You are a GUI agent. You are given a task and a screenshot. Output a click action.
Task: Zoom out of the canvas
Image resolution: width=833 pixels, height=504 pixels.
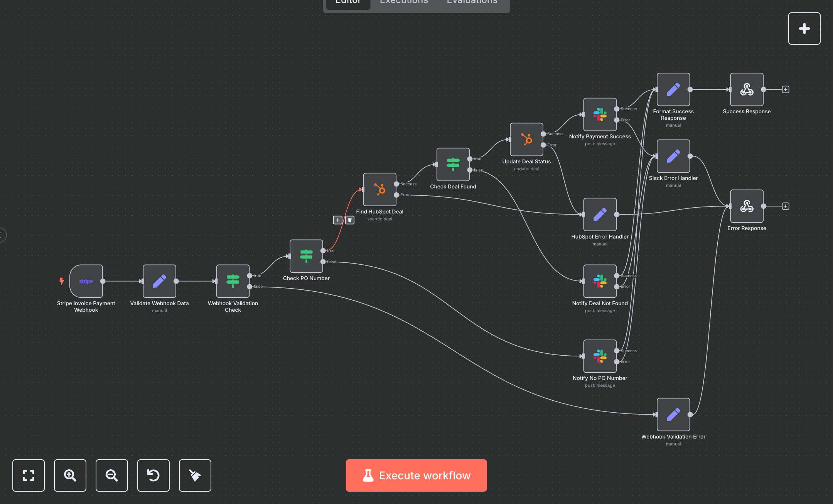coord(112,475)
